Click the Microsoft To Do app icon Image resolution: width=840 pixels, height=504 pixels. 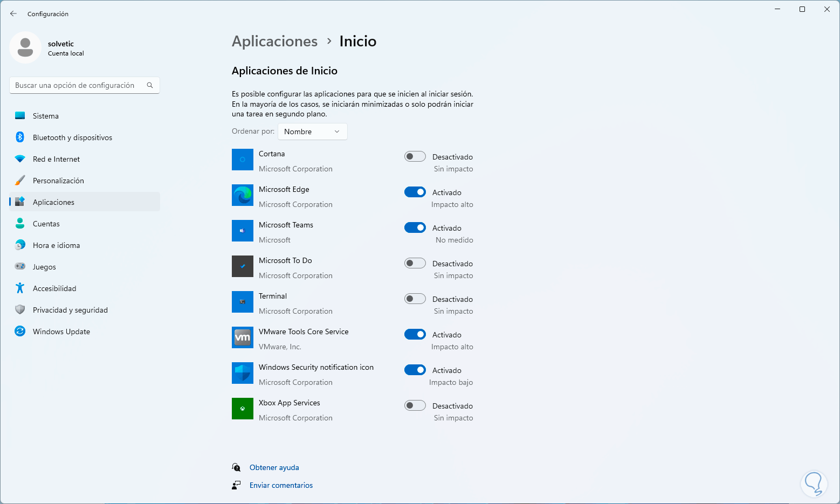click(243, 266)
